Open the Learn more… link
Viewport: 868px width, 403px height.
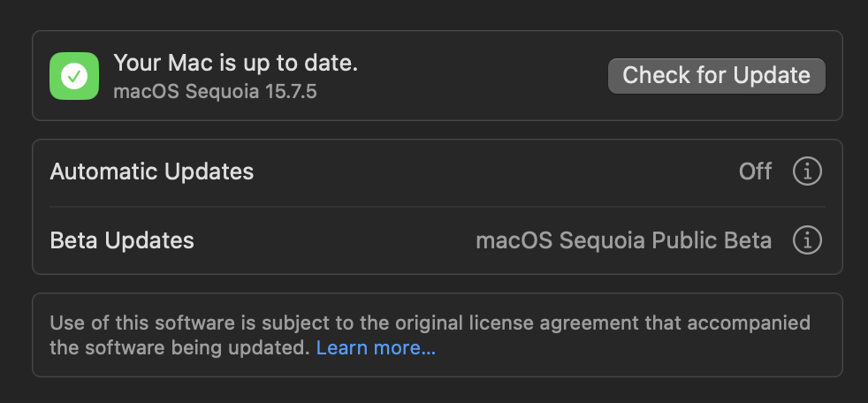pos(376,347)
